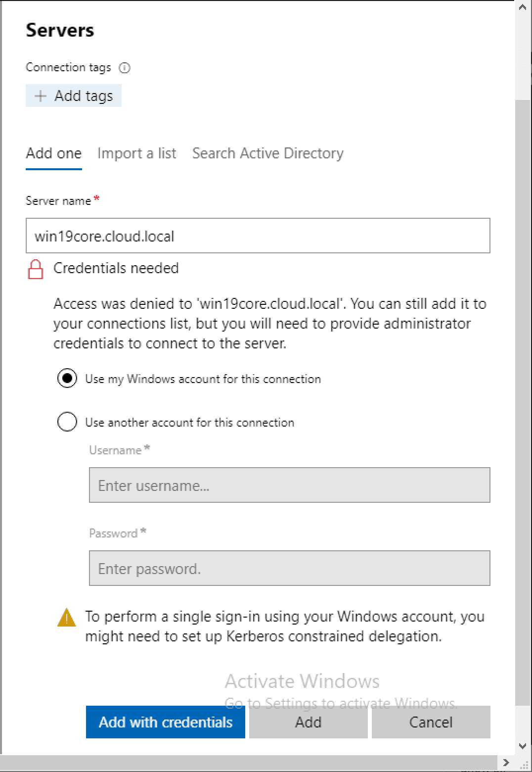
Task: Click the Add with credentials button
Action: [x=165, y=722]
